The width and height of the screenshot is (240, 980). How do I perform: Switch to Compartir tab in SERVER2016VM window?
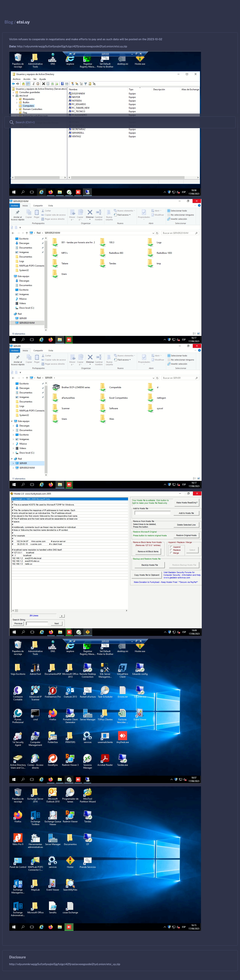pyautogui.click(x=38, y=205)
